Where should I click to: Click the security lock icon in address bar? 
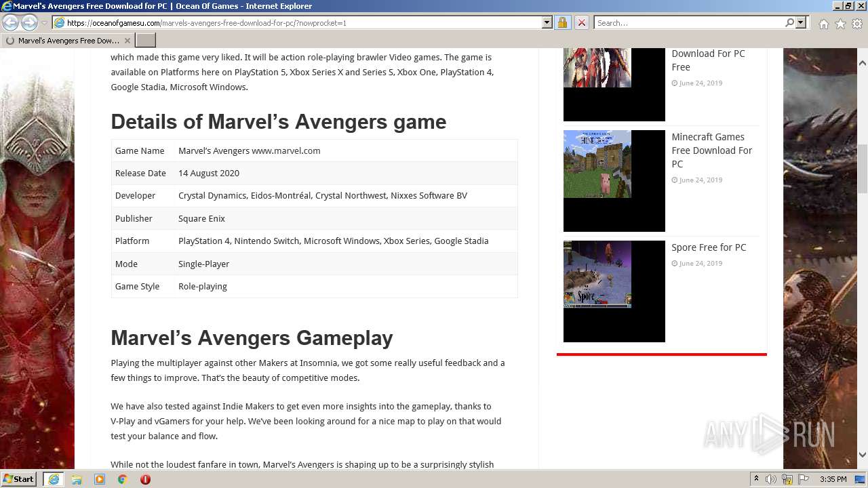pos(562,22)
